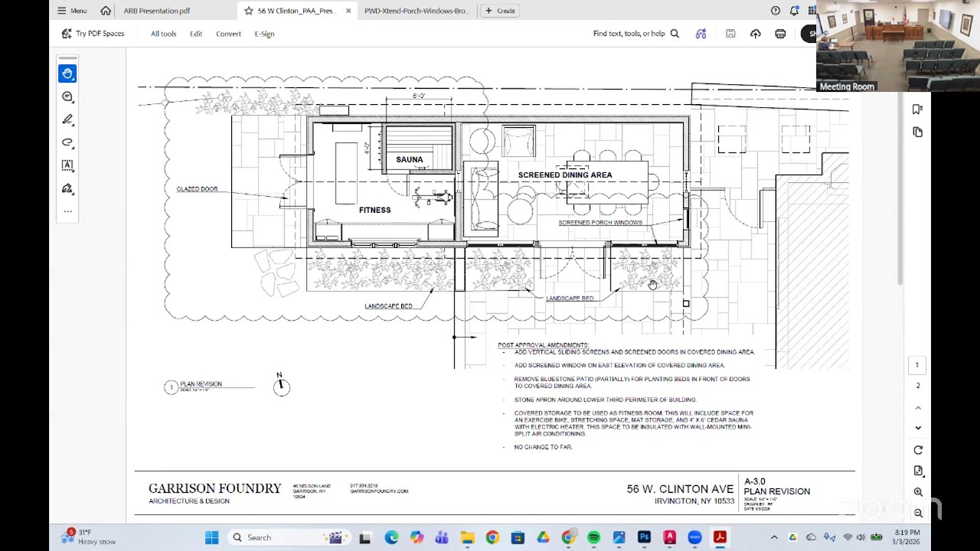This screenshot has height=551, width=980.
Task: Open the Convert menu item
Action: [x=228, y=34]
